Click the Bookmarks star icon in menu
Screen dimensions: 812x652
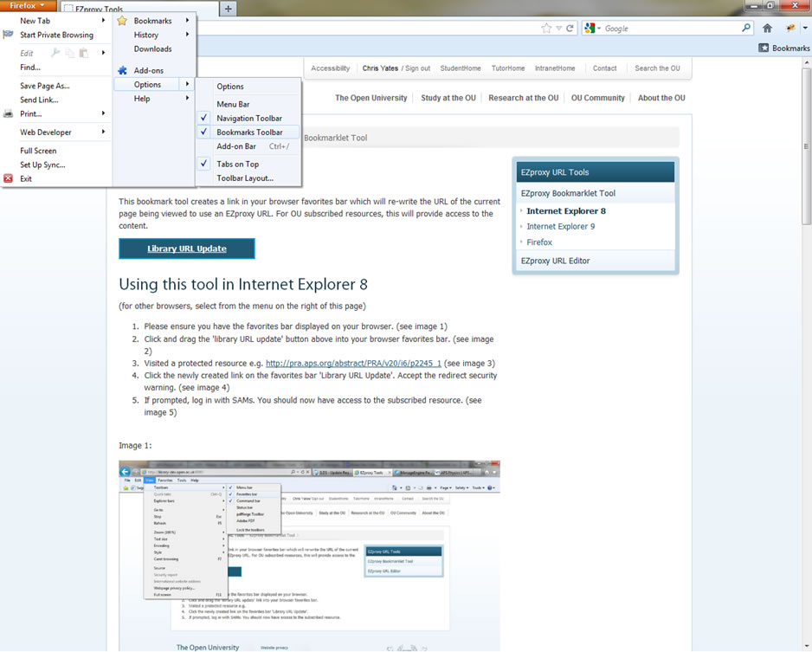pos(122,21)
